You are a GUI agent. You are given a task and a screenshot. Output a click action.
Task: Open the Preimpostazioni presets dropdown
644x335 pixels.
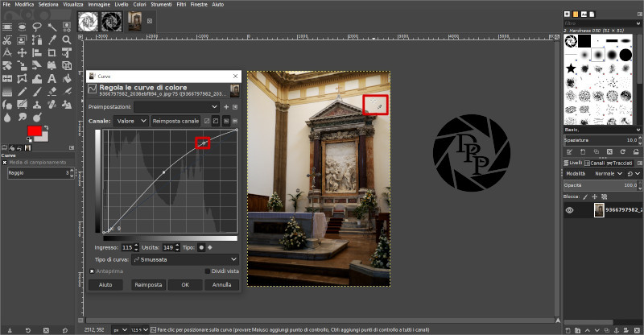[x=176, y=106]
